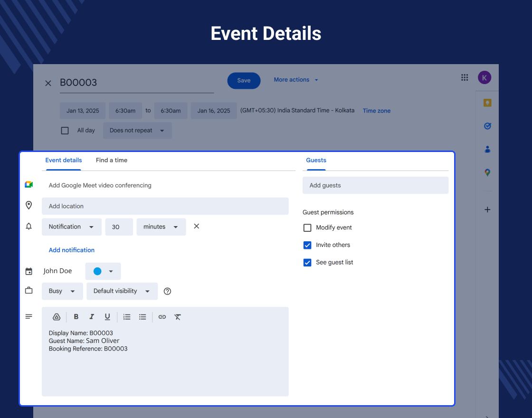Open the Google apps grid
Screen dimensions: 532x418
465,78
